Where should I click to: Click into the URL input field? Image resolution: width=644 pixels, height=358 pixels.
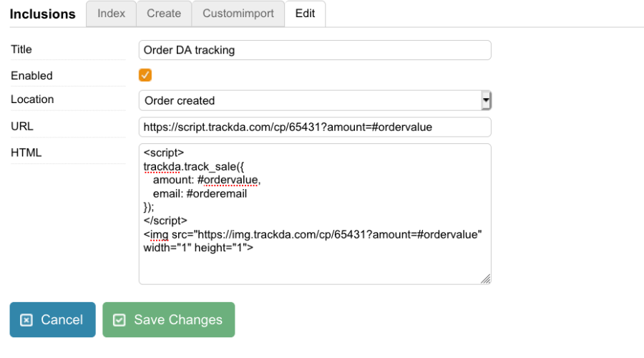[x=315, y=127]
